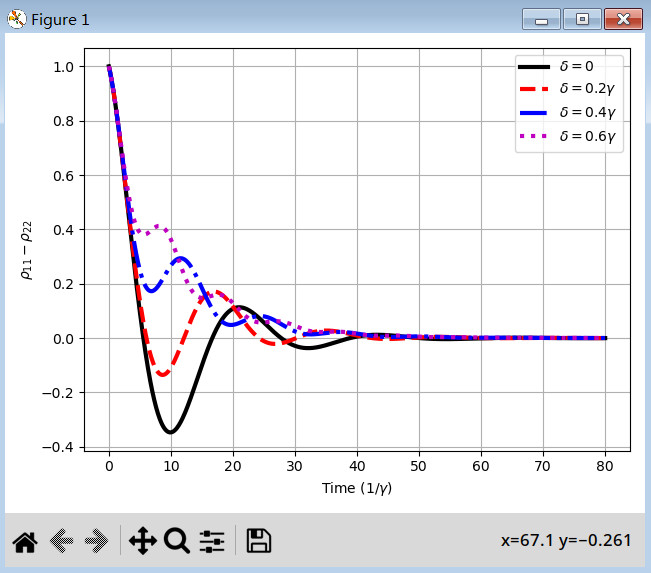Save the figure with floppy icon
This screenshot has height=573, width=651.
pos(259,541)
